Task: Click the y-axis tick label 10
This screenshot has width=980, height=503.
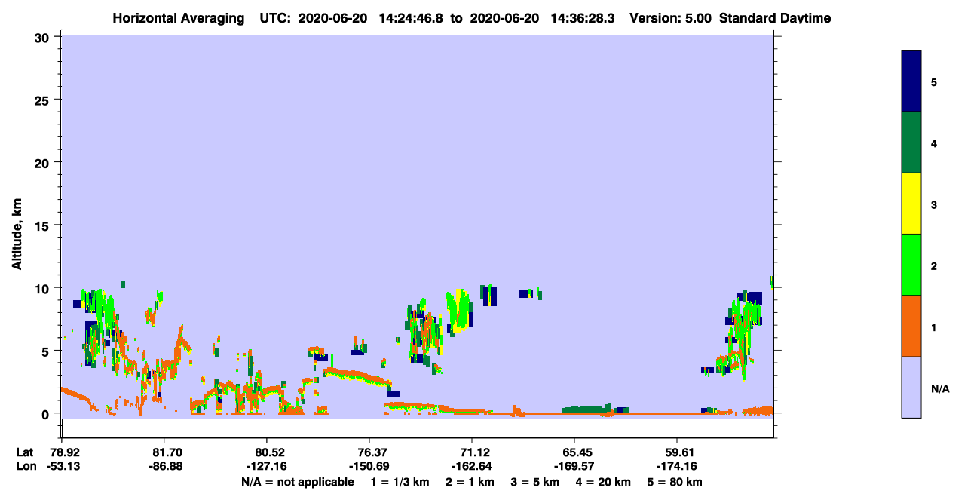Action: tap(44, 288)
